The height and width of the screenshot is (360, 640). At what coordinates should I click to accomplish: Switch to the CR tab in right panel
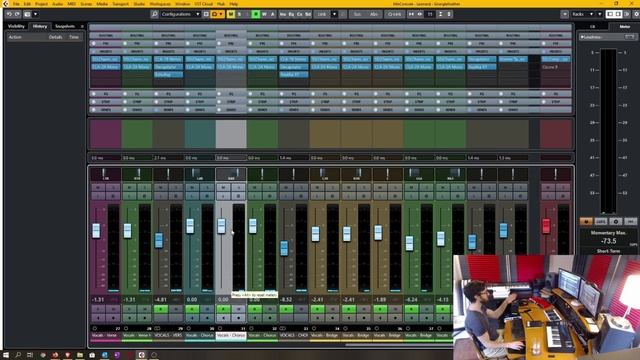(592, 27)
